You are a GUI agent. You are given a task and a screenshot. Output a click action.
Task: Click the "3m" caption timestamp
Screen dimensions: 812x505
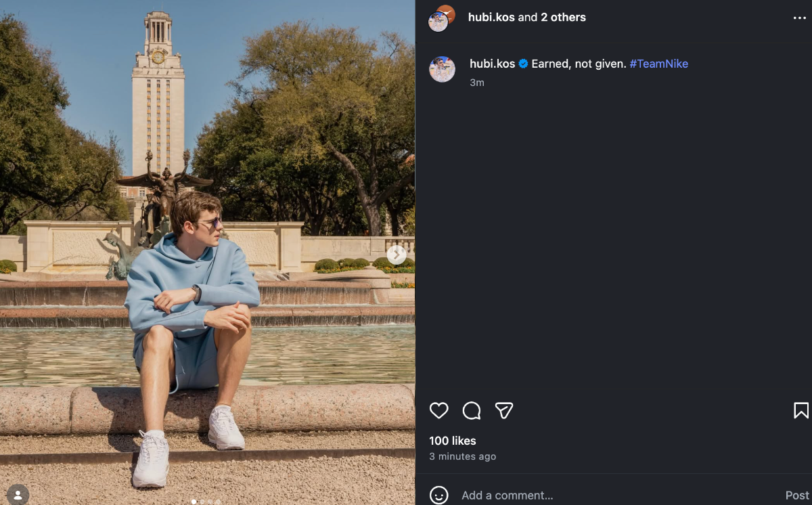(477, 83)
